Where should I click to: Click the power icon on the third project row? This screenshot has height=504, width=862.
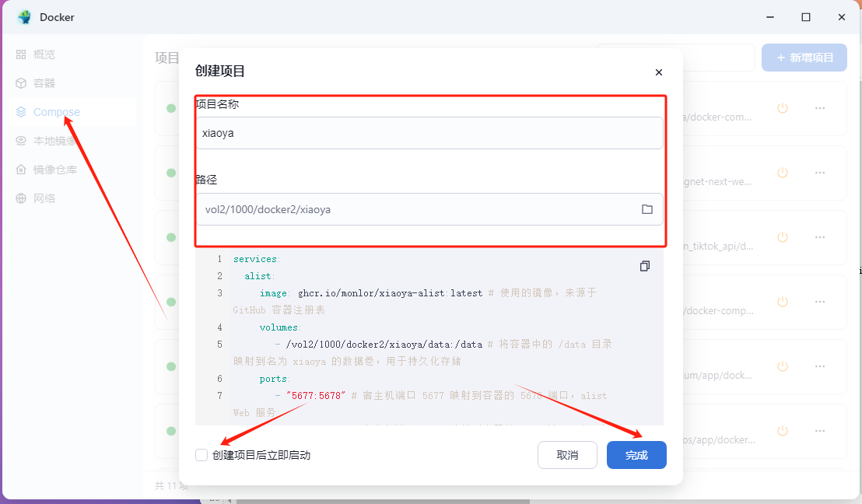point(783,237)
